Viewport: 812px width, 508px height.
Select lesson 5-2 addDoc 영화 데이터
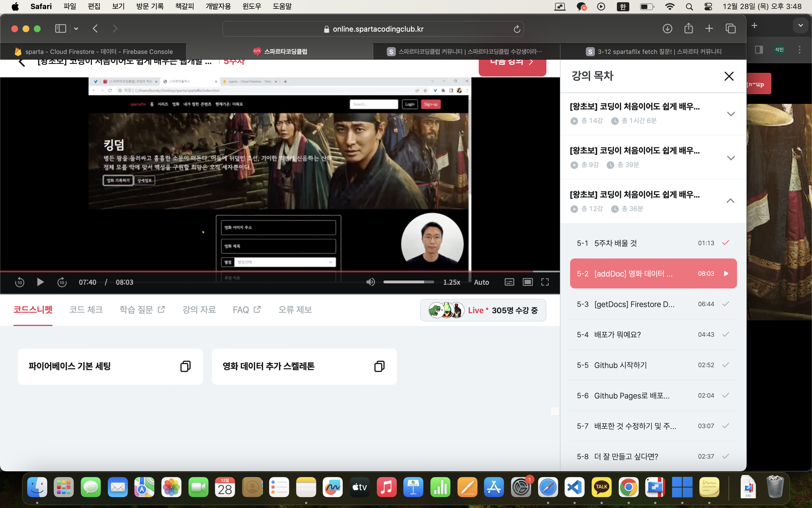[x=653, y=273]
